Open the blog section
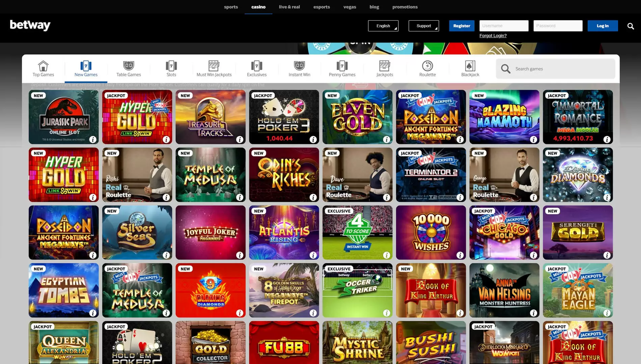Screen dimensions: 641x364 pos(374,7)
